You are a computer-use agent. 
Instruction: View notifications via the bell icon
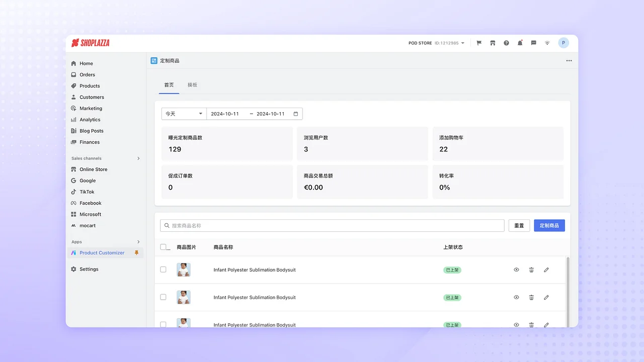click(x=520, y=43)
